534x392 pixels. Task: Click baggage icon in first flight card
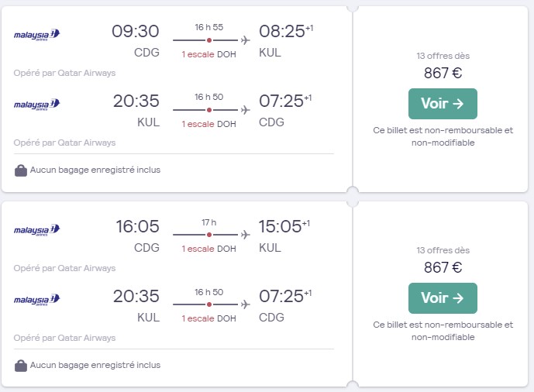[x=21, y=170]
